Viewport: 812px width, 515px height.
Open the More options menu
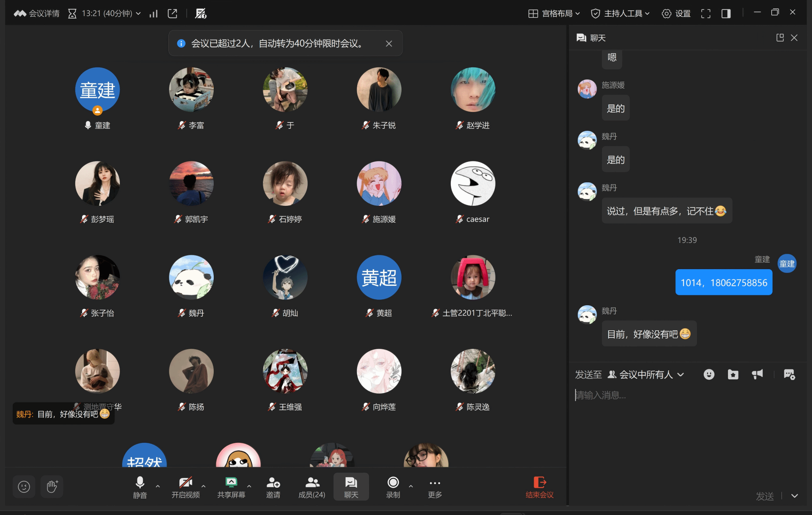[435, 487]
